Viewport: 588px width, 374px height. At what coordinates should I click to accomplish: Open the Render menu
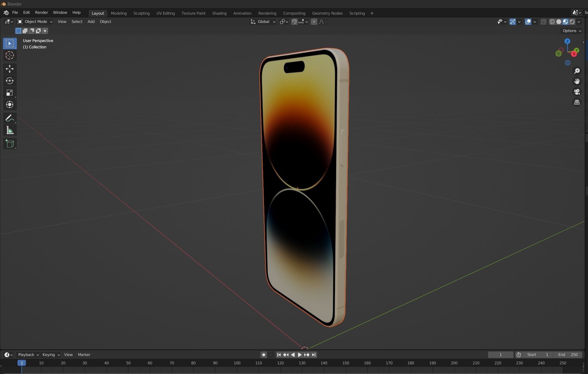click(41, 13)
